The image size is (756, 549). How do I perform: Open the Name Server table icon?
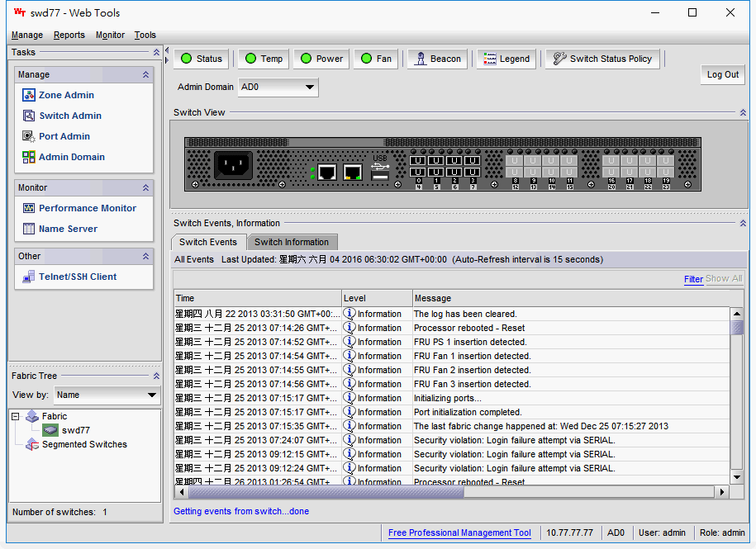(x=29, y=229)
